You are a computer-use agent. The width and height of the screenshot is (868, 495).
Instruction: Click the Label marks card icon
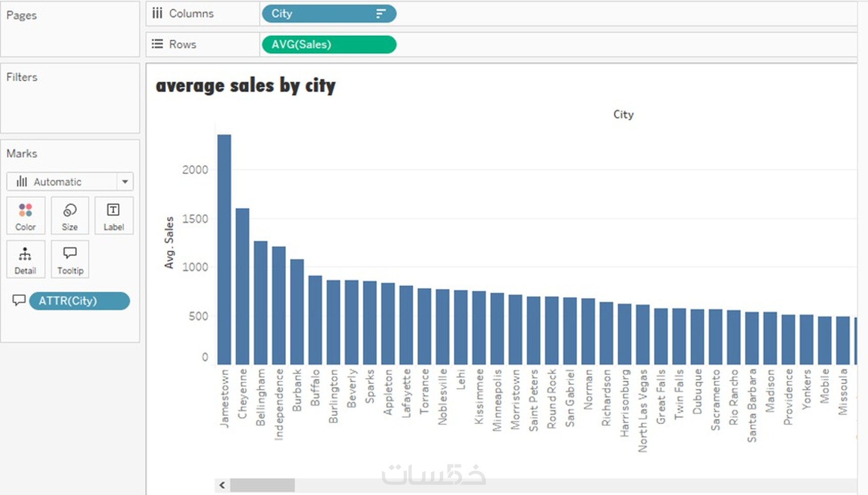click(113, 216)
